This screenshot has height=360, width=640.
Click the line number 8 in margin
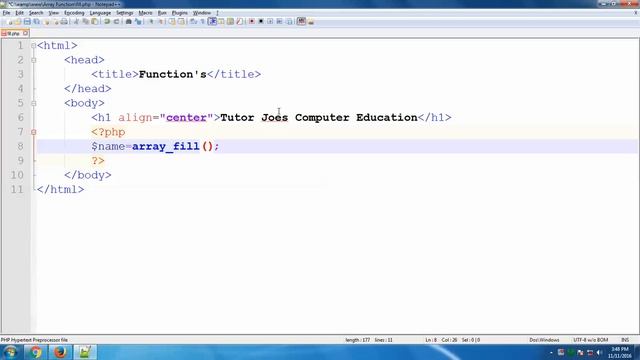point(20,146)
